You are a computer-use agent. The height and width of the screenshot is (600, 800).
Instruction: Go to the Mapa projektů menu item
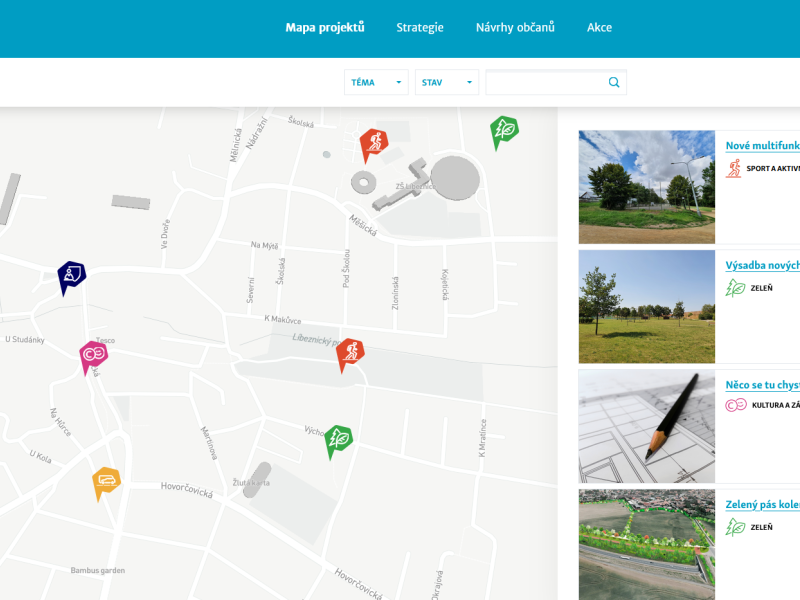point(325,28)
